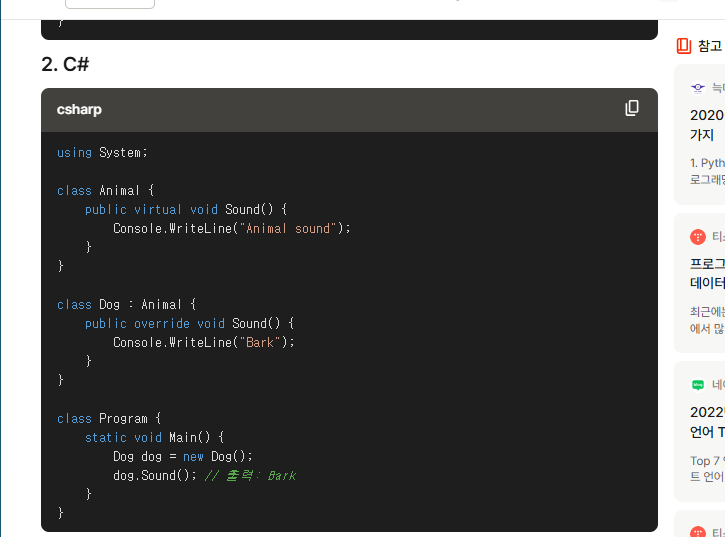
Task: Click the "Animal sound" string literal
Action: (x=288, y=228)
